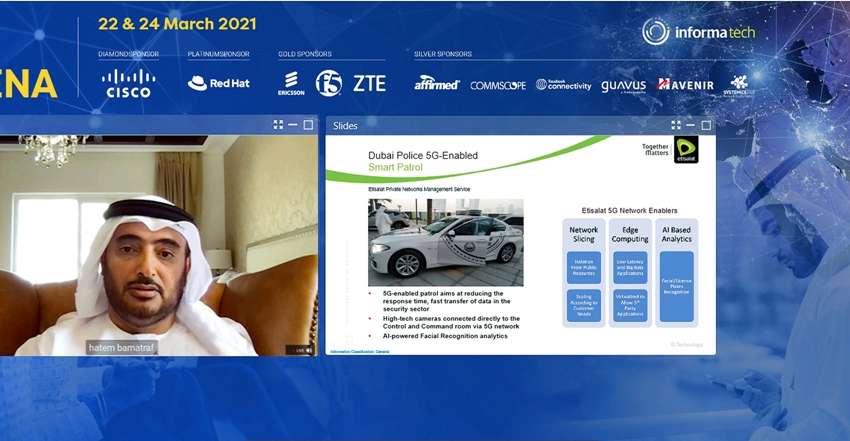
Task: Select the F5 sponsor logo
Action: [x=329, y=83]
